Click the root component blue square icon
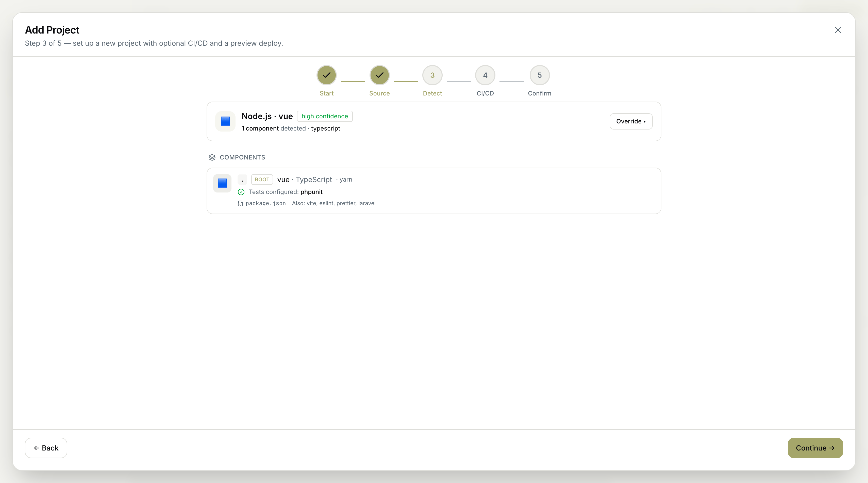Screen dimensions: 868x483 222,183
